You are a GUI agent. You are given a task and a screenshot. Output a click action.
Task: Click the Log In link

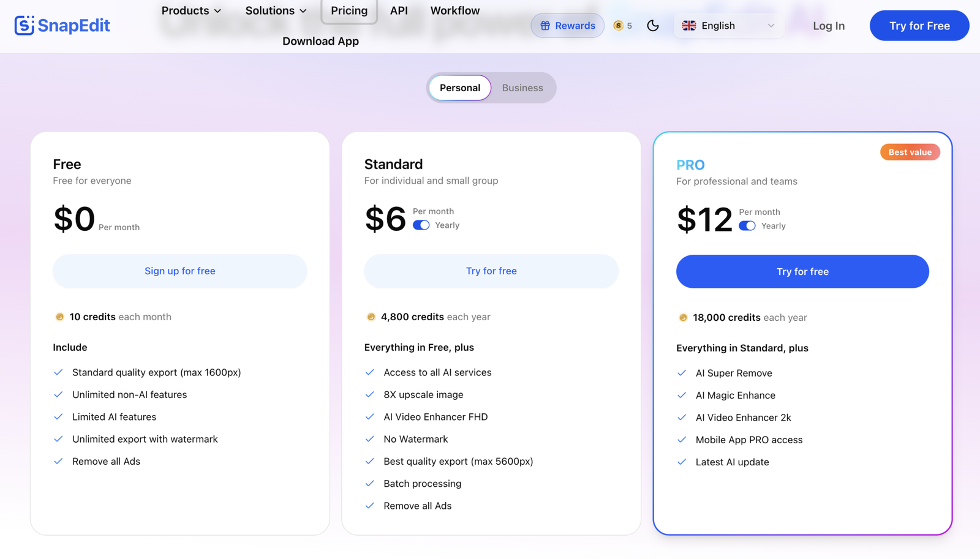click(829, 26)
